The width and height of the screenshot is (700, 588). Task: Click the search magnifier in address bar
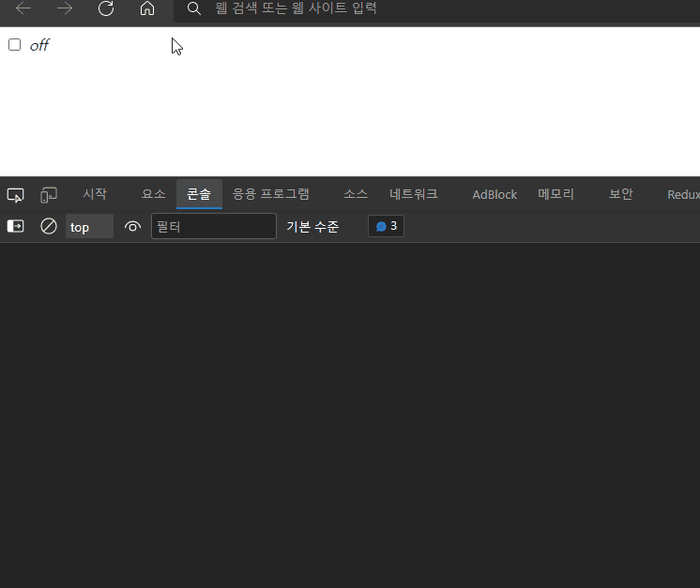pos(194,8)
